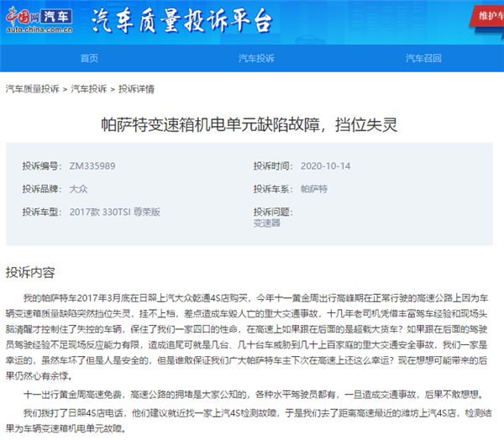This screenshot has width=504, height=440.
Task: Click the model value 2017款 330TSI 尊荣版
Action: pos(115,212)
